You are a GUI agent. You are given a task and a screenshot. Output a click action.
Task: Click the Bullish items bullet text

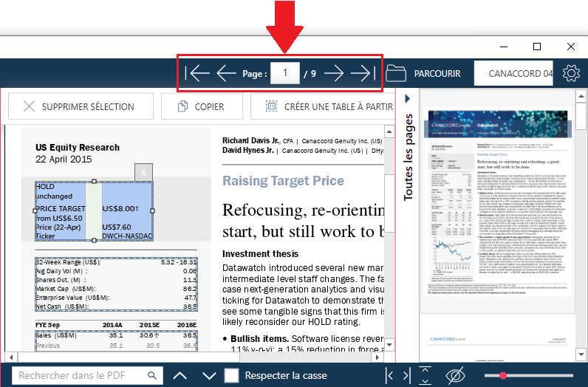(x=259, y=338)
